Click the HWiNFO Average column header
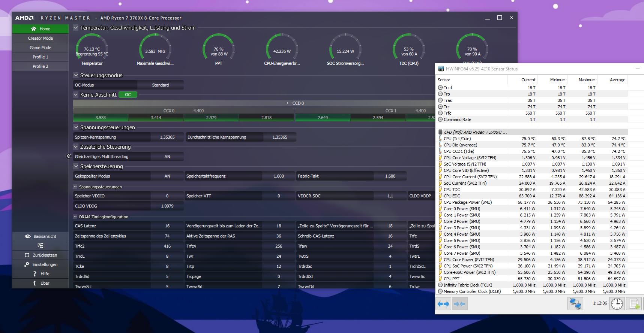 [613, 80]
